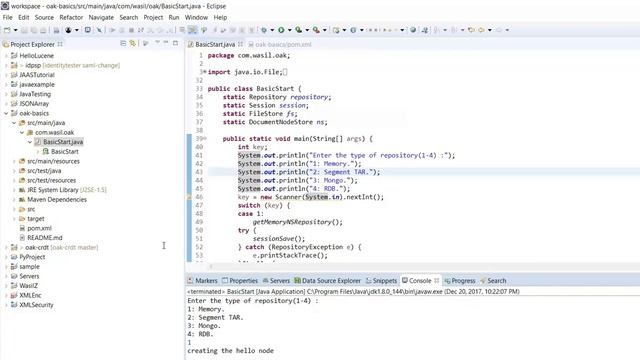640x360 pixels.
Task: Toggle Link with Editor in Project Explorer
Action: coord(133,43)
